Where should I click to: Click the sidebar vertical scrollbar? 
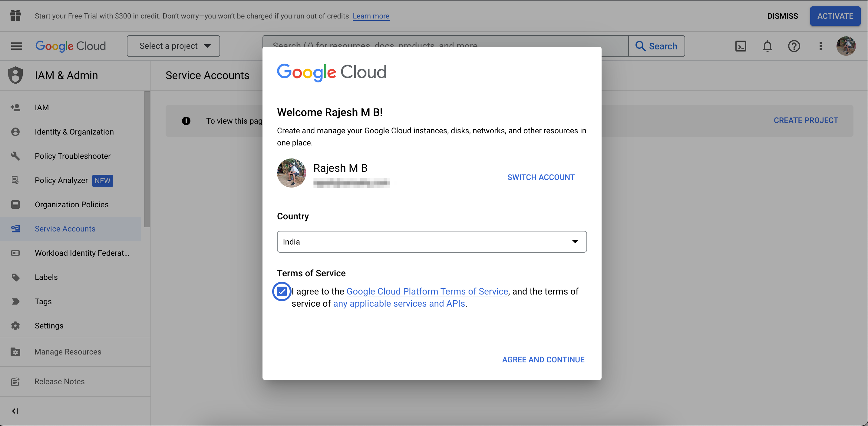(x=147, y=159)
